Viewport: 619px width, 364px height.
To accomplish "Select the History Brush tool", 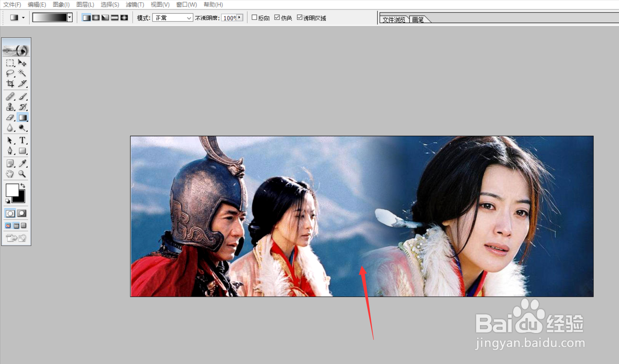I will (x=22, y=107).
